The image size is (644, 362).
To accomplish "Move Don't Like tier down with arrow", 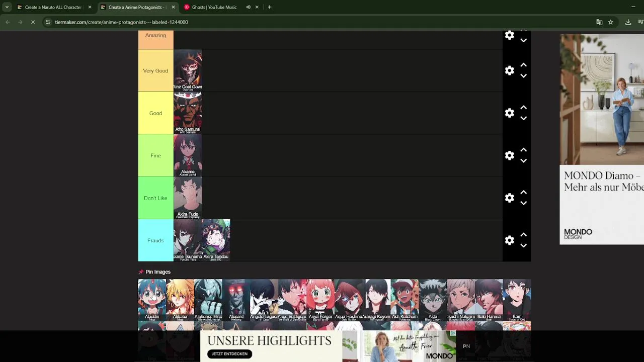I will pos(523,203).
